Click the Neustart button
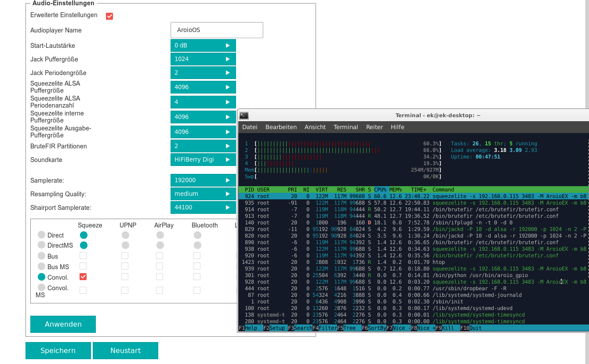 [125, 350]
